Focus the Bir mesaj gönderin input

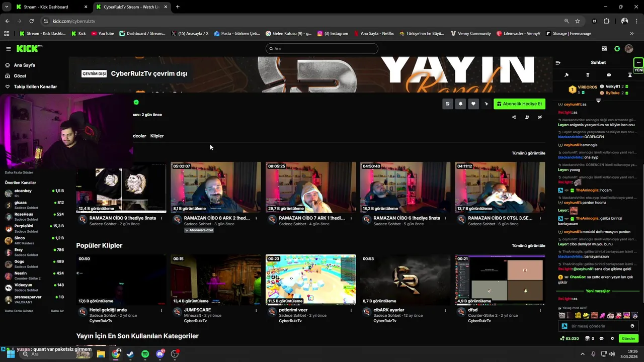click(x=599, y=326)
